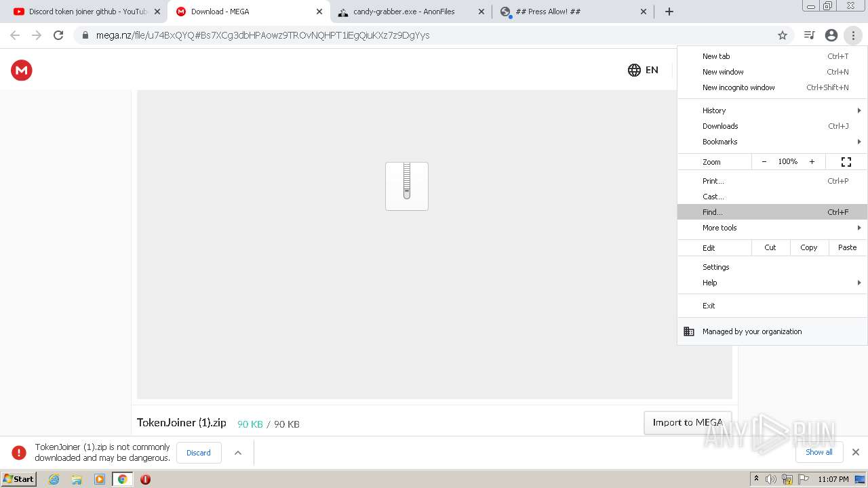This screenshot has height=488, width=868.
Task: Close the candy-grabber.exe AnonFiles tab
Action: coord(481,12)
